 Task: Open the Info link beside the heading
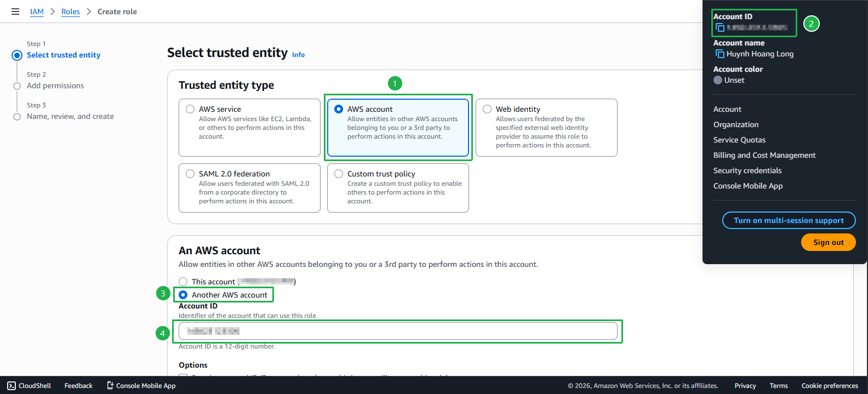tap(298, 55)
